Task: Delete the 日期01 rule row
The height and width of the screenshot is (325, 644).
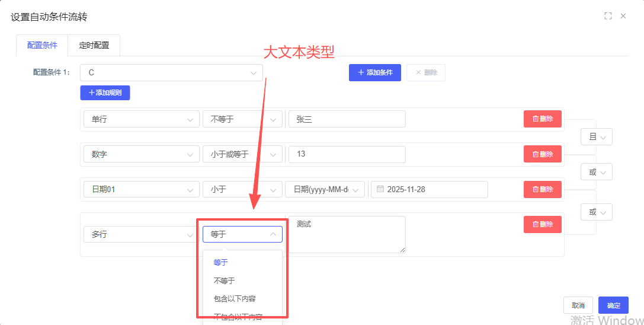Action: 542,189
